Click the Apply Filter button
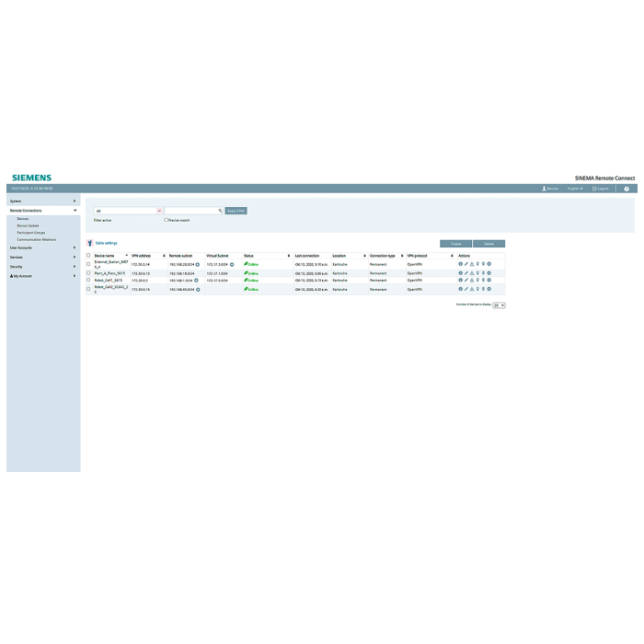The image size is (644, 644). click(x=236, y=211)
